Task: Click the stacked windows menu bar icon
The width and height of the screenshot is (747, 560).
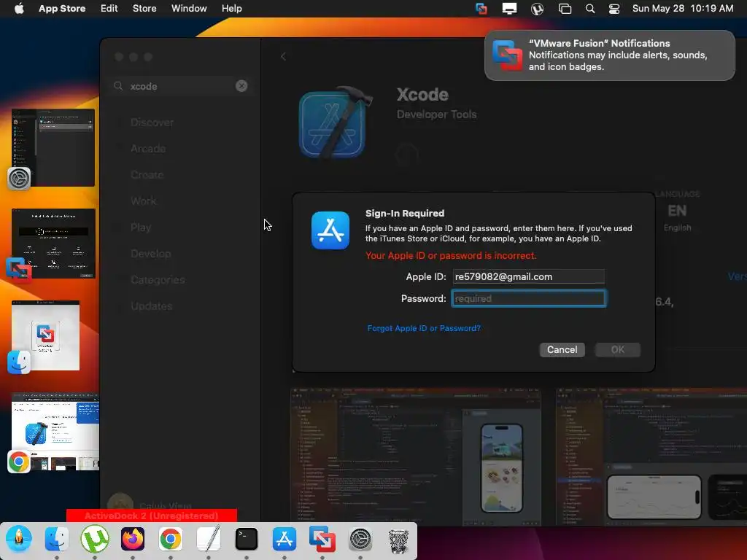Action: (565, 9)
